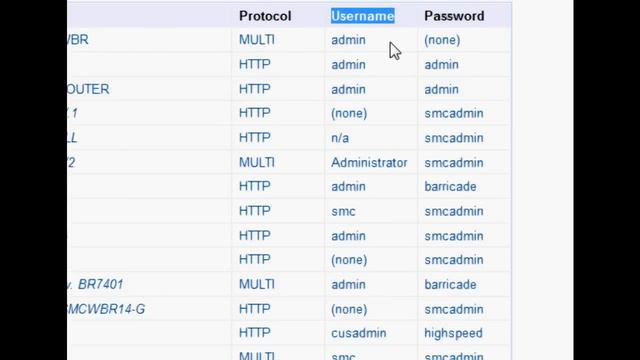The image size is (640, 360).
Task: Click HTTP protocol in SMCWBR14-G row
Action: [255, 309]
